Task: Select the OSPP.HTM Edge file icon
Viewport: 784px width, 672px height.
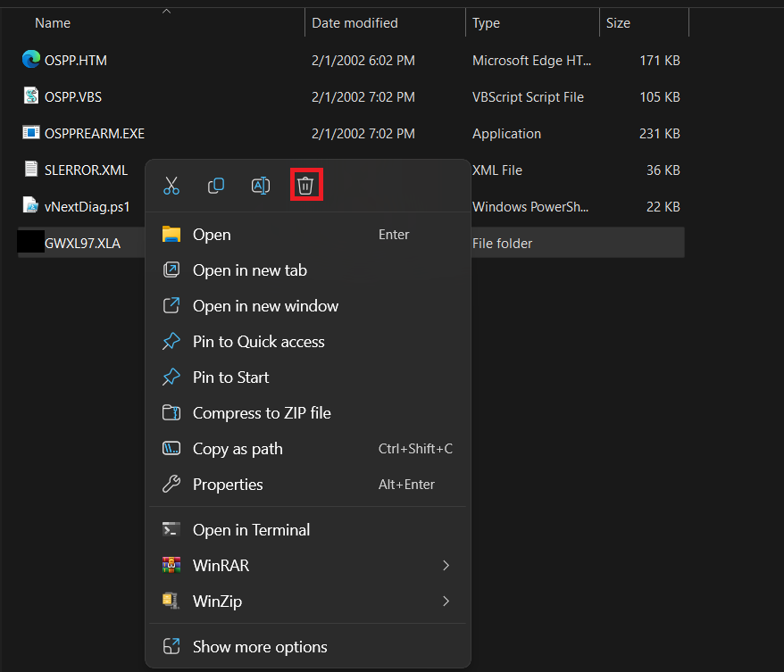Action: 31,60
